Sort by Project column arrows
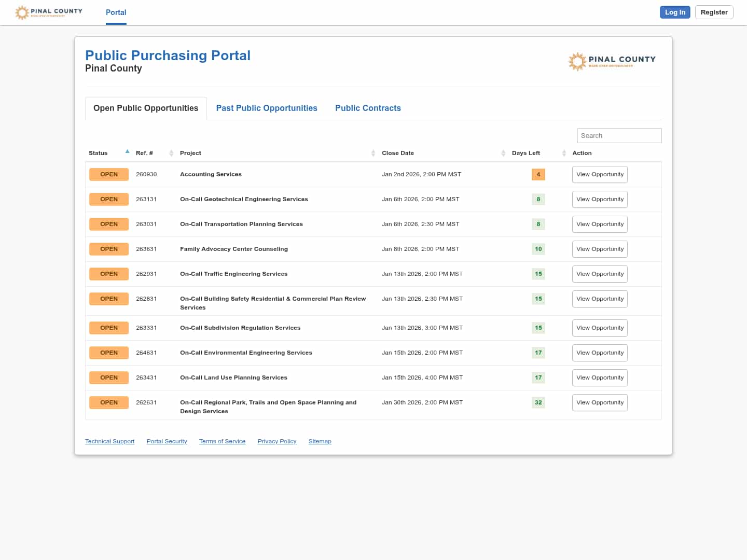Viewport: 747px width, 560px height. click(373, 153)
